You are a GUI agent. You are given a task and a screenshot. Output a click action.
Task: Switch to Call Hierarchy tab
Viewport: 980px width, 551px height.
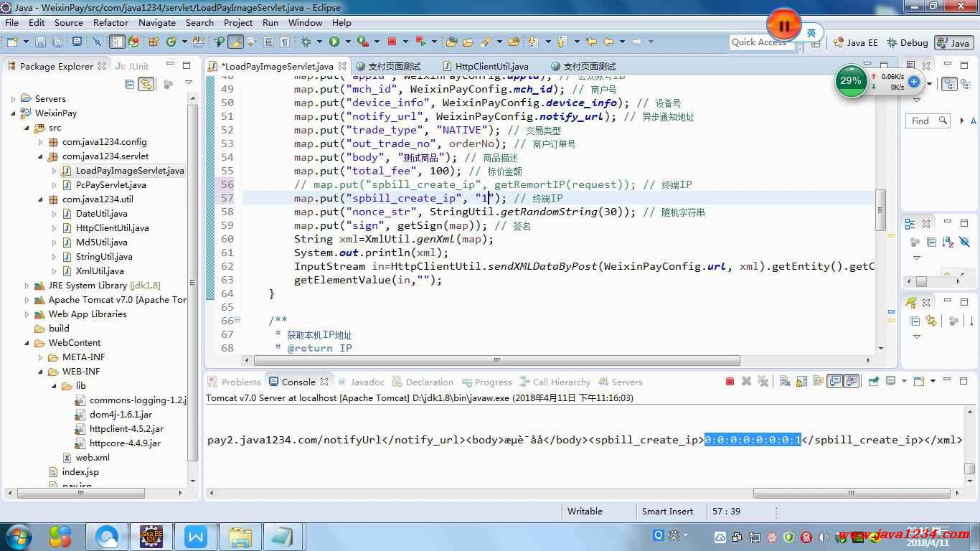[554, 382]
